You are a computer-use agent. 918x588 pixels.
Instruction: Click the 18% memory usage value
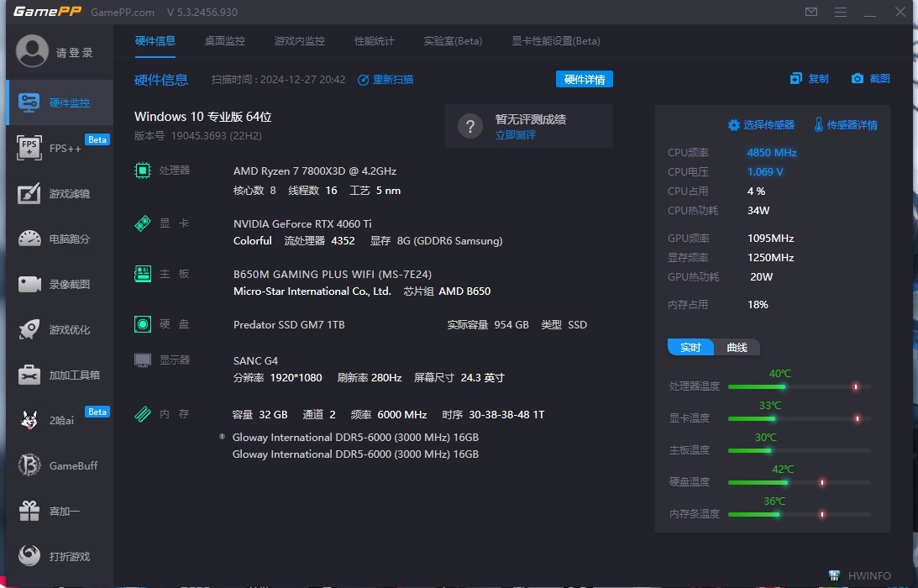(x=758, y=305)
